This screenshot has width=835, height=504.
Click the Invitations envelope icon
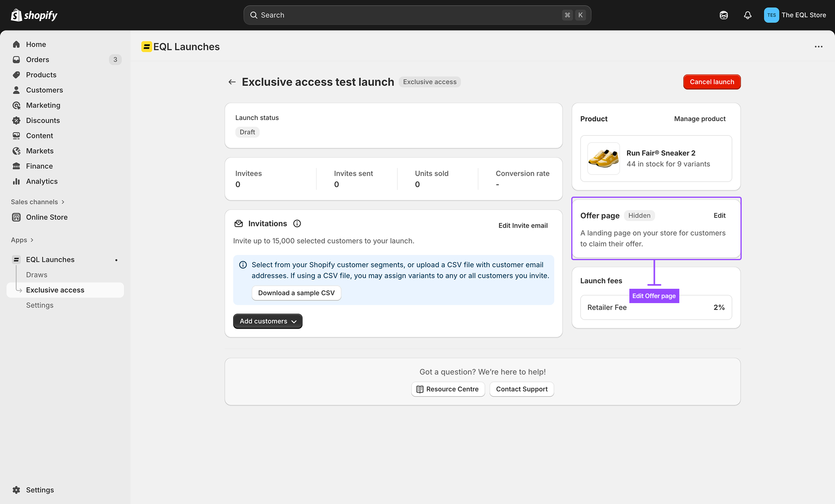click(239, 223)
